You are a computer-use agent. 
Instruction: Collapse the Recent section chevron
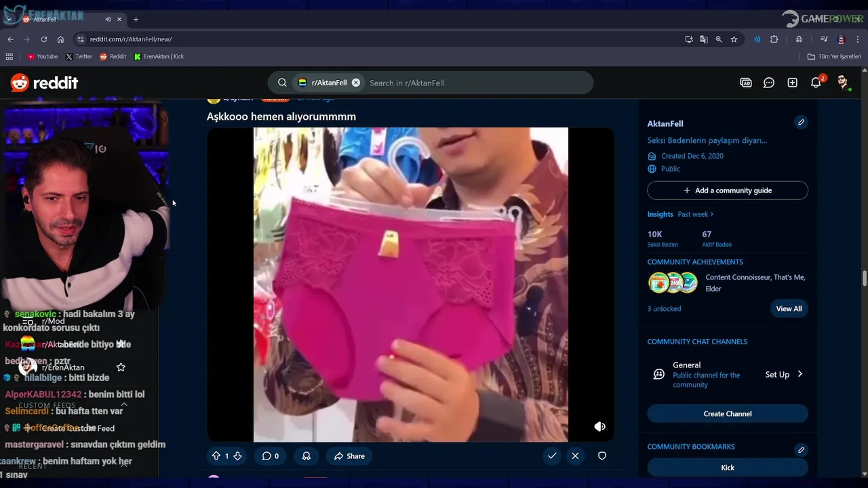click(123, 466)
